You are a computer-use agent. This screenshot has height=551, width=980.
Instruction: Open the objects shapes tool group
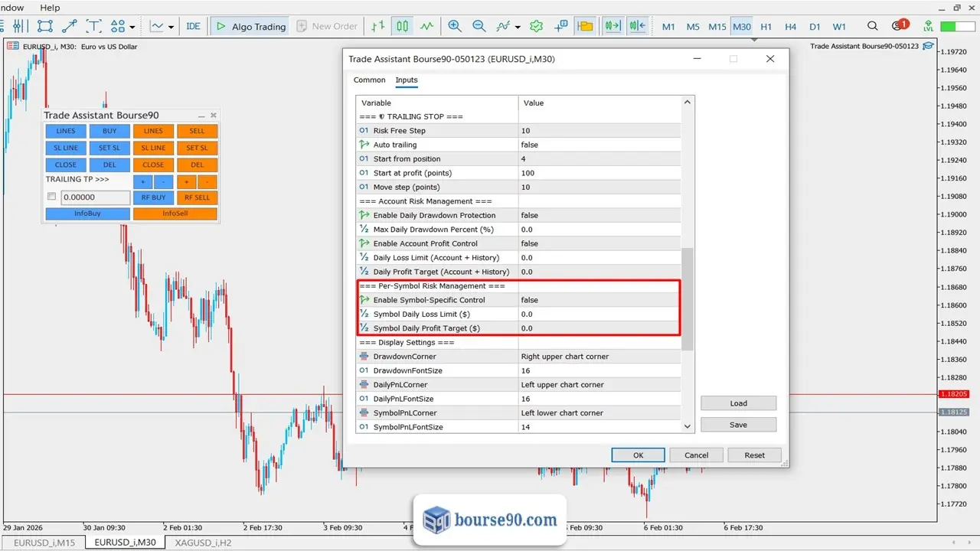pos(117,26)
